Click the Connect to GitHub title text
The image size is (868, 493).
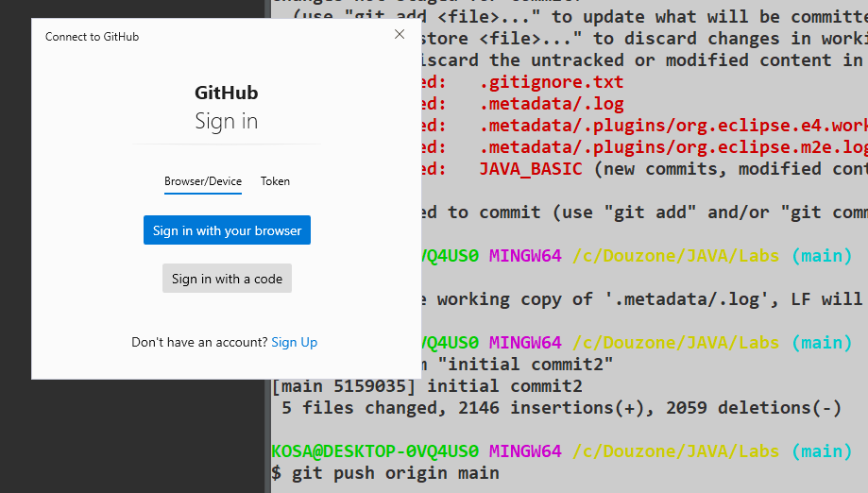point(92,37)
